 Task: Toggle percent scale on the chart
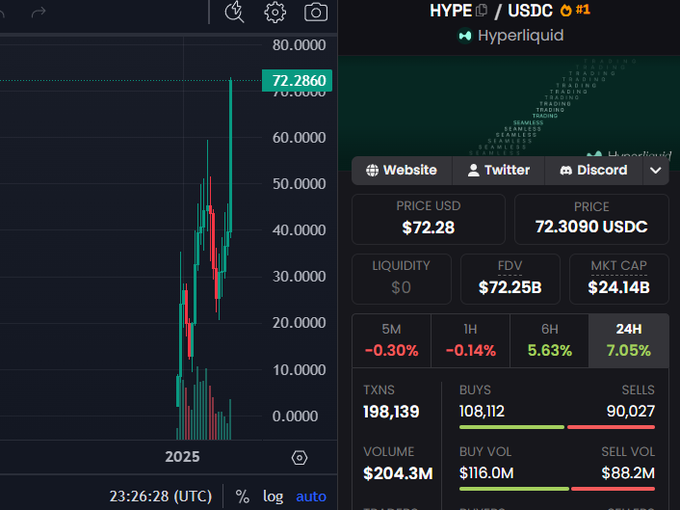[242, 496]
